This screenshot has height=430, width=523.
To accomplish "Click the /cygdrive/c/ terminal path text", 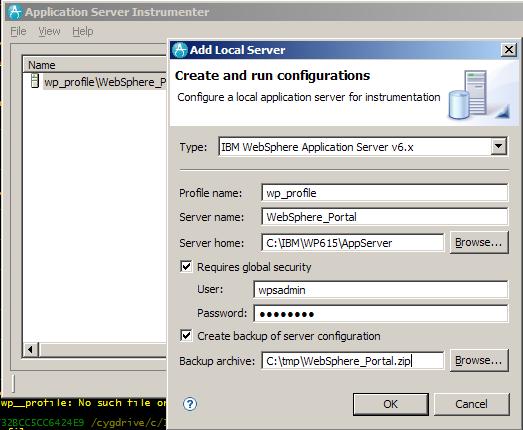I will point(128,423).
